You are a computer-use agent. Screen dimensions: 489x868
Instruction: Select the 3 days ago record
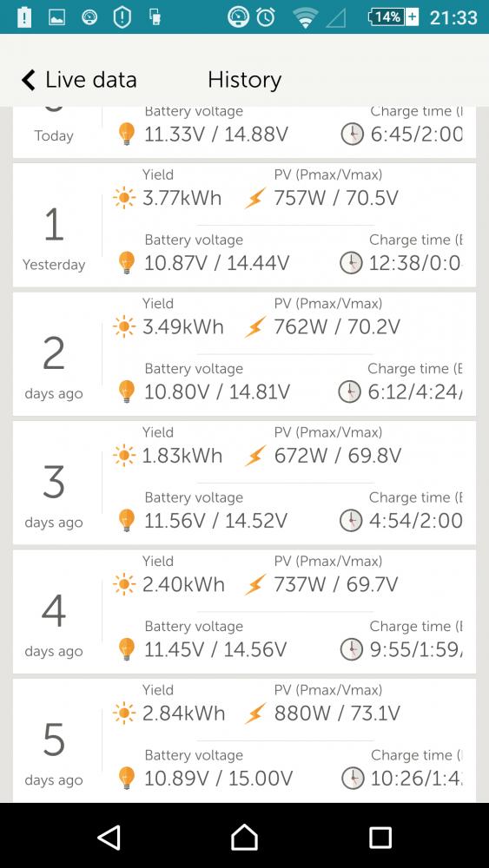click(x=244, y=483)
